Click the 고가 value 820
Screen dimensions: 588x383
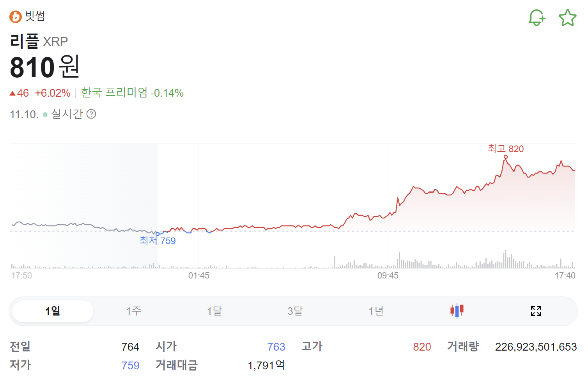pyautogui.click(x=422, y=346)
